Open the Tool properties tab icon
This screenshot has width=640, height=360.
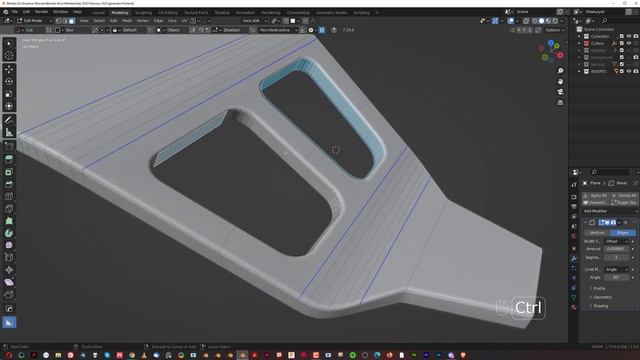pos(574,184)
